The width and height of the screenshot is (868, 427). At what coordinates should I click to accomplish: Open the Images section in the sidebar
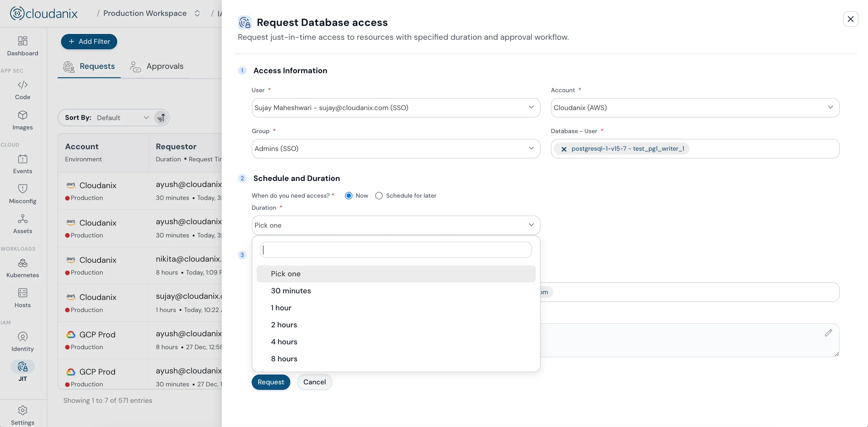(22, 120)
